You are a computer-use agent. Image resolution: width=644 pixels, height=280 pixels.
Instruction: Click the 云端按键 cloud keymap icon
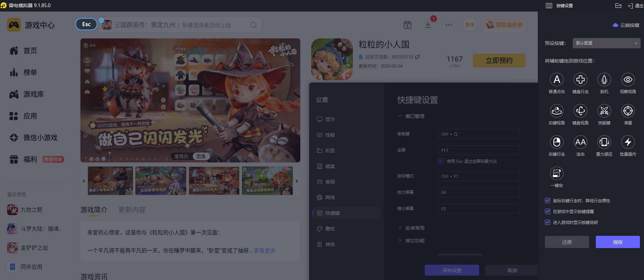(x=615, y=25)
